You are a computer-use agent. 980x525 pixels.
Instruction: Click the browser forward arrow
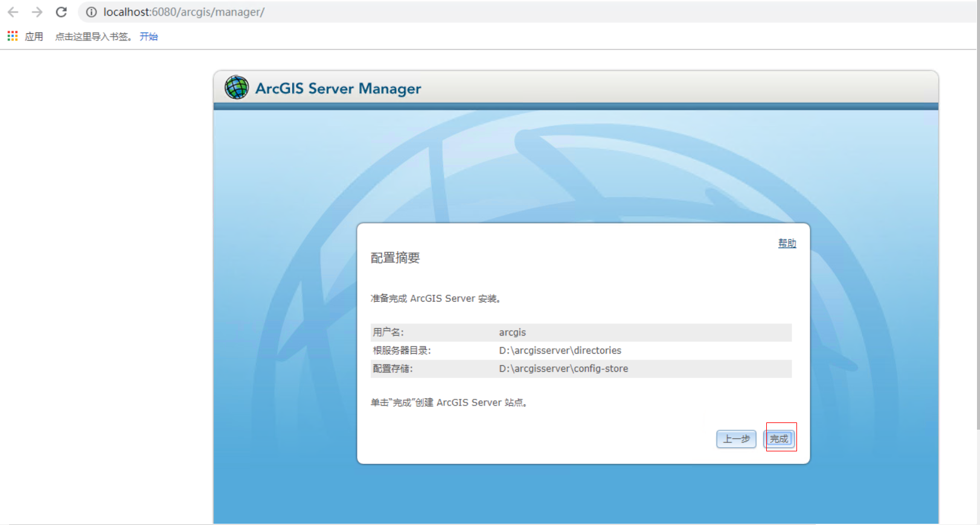click(x=37, y=12)
